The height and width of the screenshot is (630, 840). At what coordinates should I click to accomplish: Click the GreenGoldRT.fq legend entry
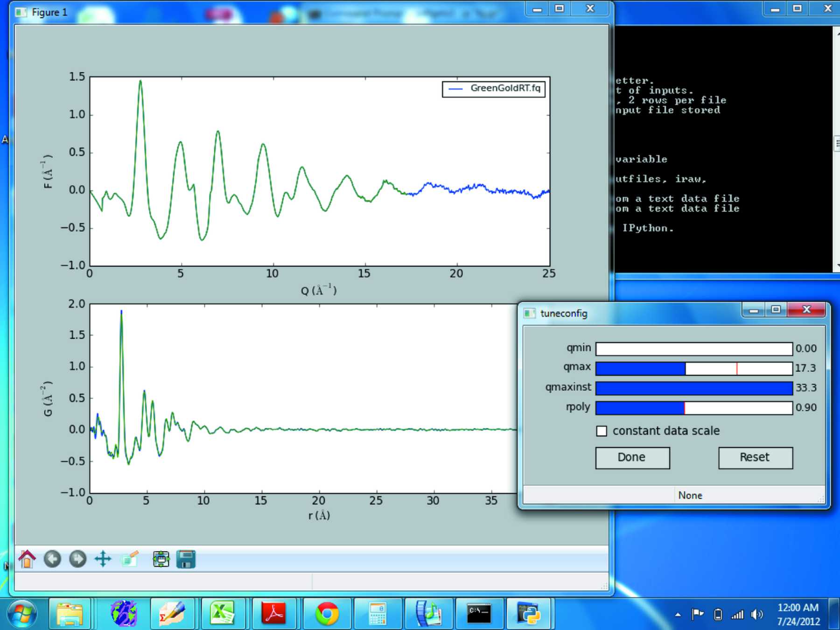pyautogui.click(x=494, y=88)
